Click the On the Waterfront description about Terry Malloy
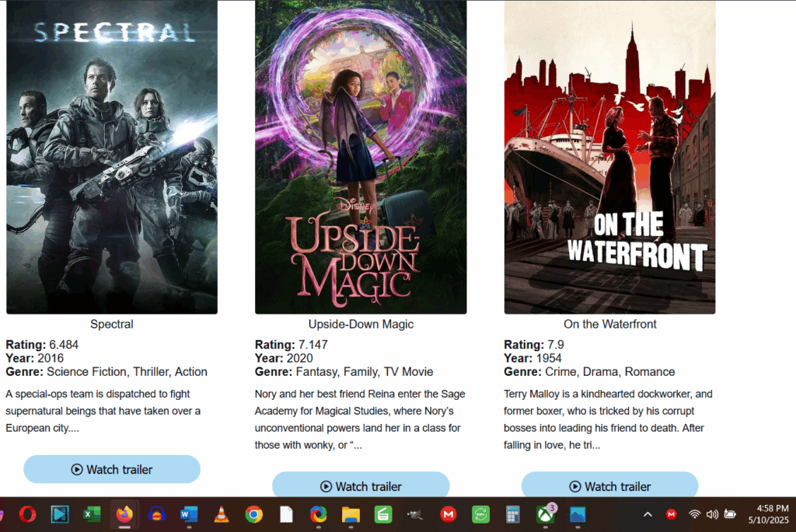 [608, 419]
